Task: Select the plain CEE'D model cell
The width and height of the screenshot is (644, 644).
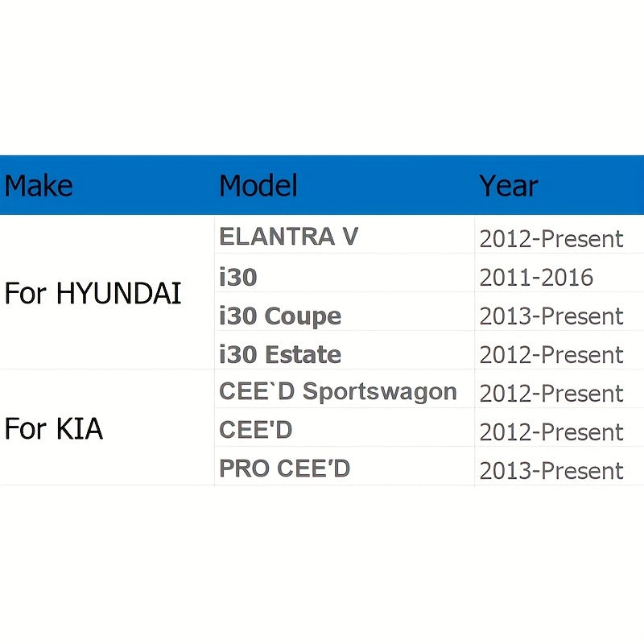Action: 256,430
